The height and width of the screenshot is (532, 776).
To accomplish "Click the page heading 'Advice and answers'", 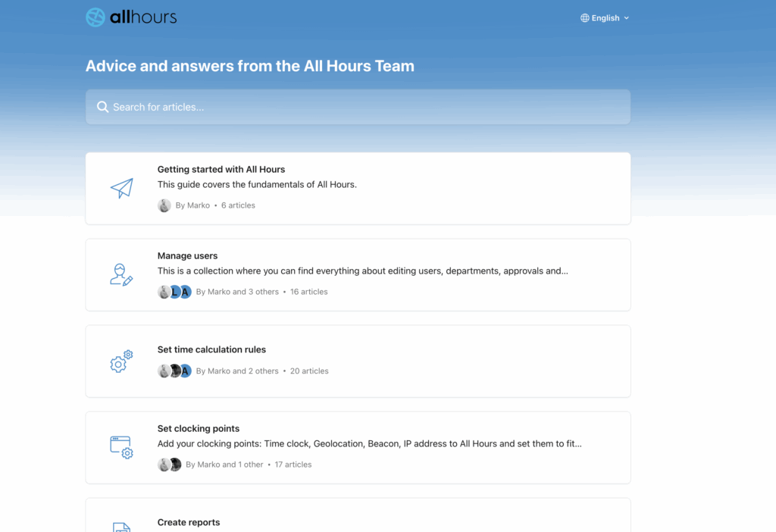I will click(x=250, y=66).
